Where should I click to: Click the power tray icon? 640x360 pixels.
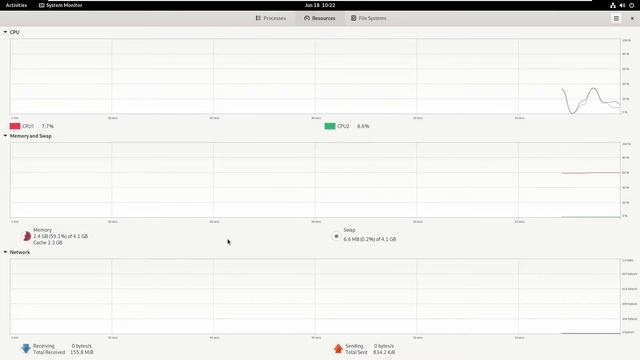point(631,5)
